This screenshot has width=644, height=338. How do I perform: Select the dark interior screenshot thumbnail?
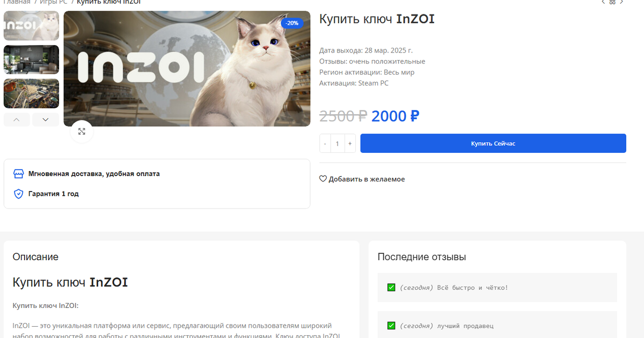click(31, 60)
